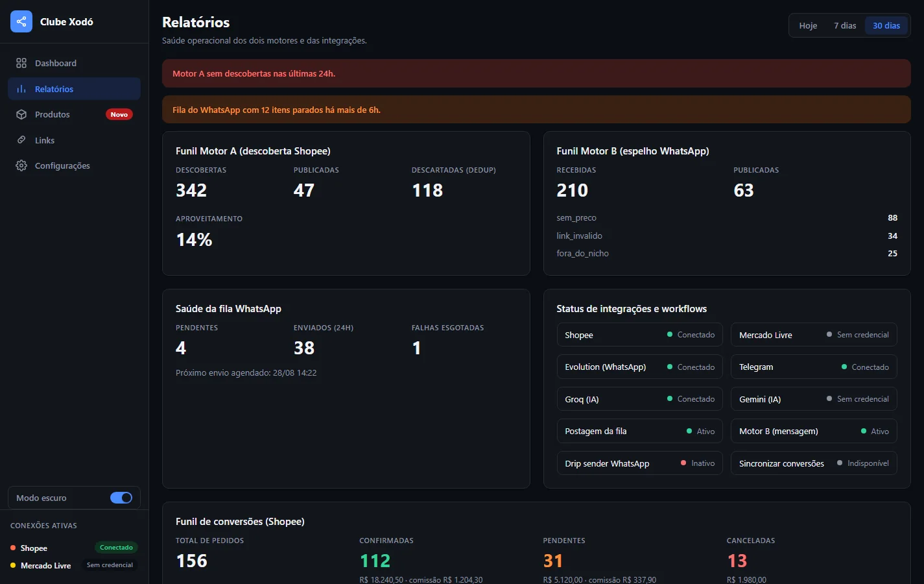Open Produtos in the sidebar
This screenshot has width=924, height=584.
coord(74,114)
